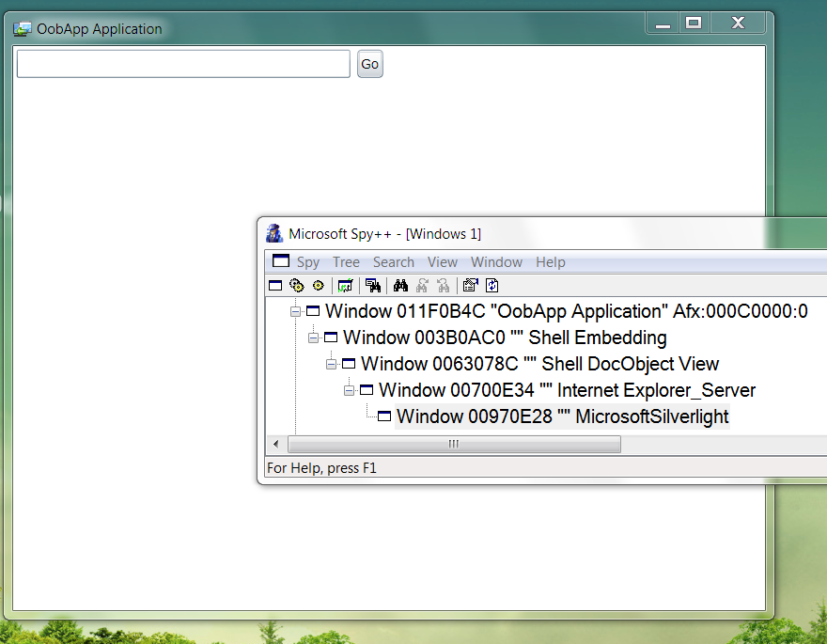The image size is (827, 644).
Task: Click the Spy++ title bar application icon
Action: coord(274,233)
